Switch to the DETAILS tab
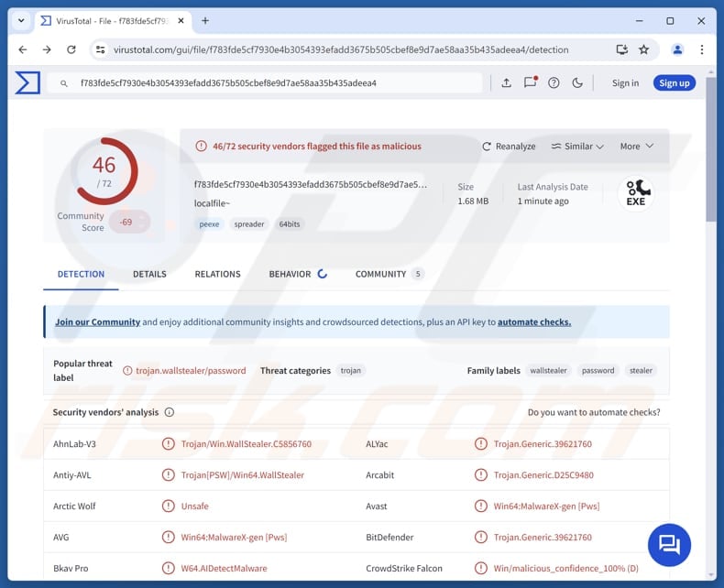The image size is (724, 588). (149, 274)
